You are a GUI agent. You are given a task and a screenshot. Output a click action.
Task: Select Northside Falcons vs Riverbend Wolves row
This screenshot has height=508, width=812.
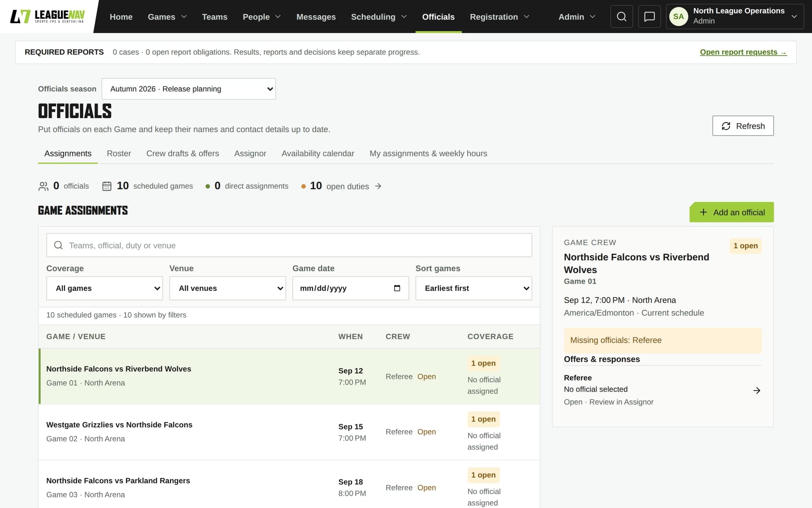pyautogui.click(x=289, y=376)
